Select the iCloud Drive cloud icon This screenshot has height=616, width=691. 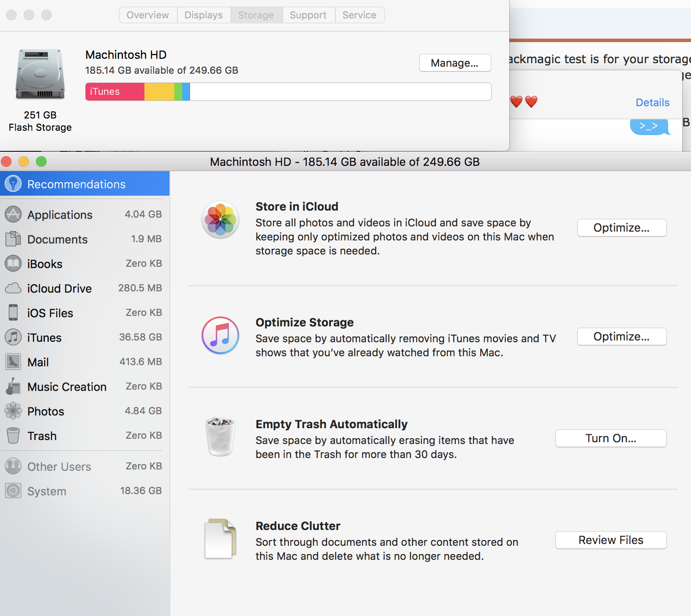coord(13,288)
